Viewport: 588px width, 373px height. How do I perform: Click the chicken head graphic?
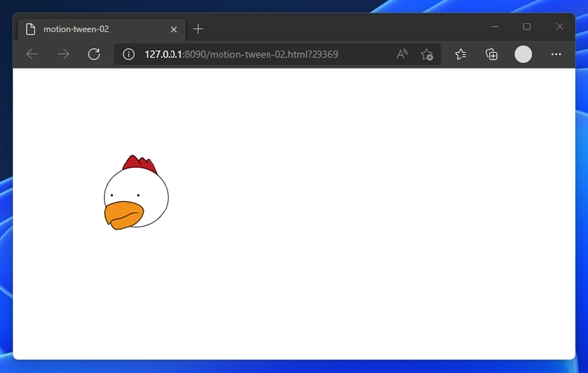coord(136,193)
